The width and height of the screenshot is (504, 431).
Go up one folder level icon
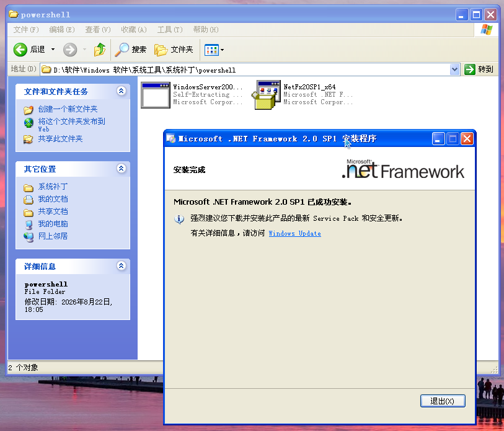(100, 50)
